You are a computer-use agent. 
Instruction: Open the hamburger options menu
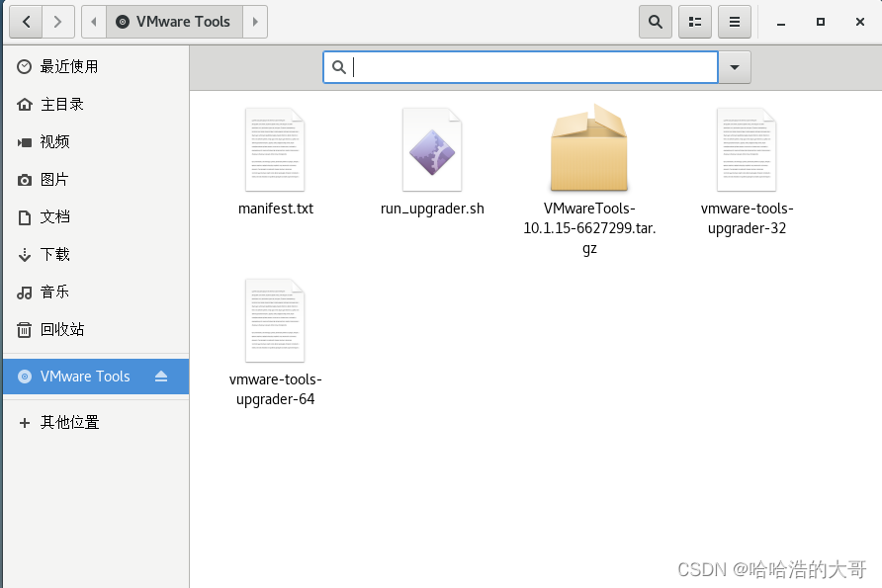pos(734,22)
